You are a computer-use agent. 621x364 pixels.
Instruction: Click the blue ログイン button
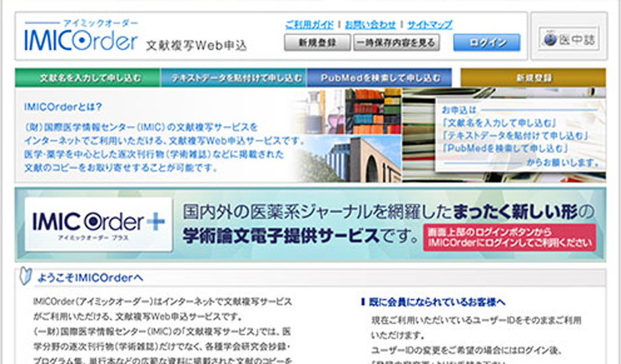[x=487, y=42]
